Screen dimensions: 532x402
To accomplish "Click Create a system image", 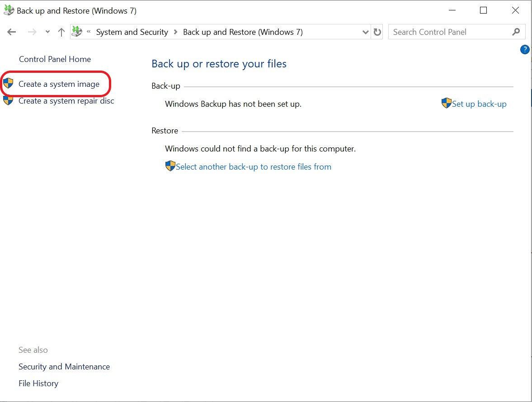I will point(59,84).
